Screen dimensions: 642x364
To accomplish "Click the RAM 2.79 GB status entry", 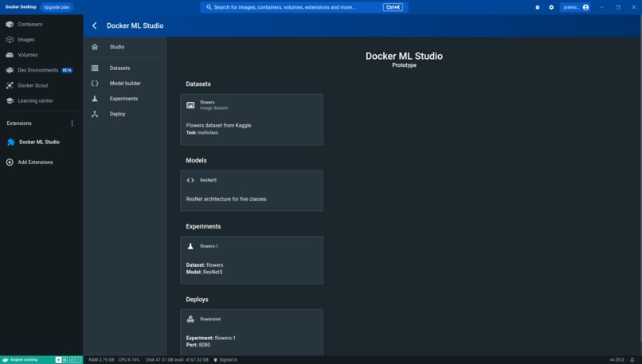I will (101, 360).
